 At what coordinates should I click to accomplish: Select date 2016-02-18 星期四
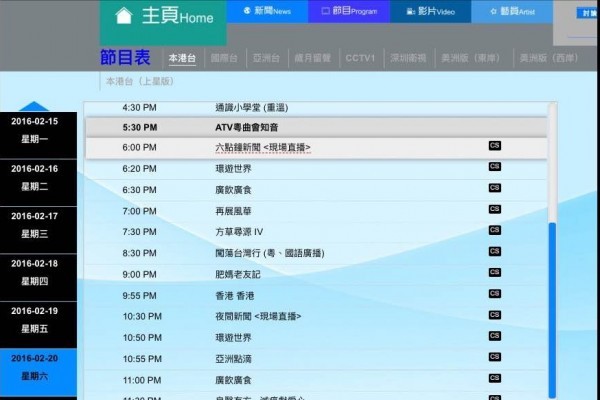(35, 271)
